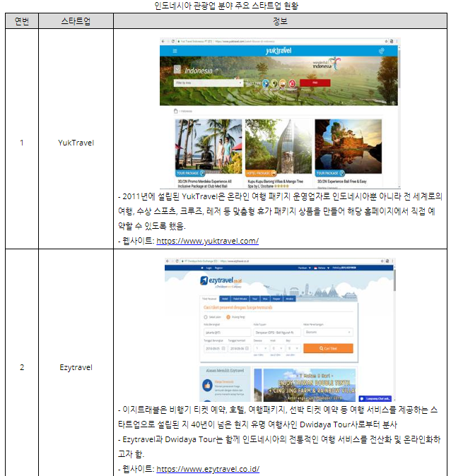Open the Bali temple sunset thumbnail
This screenshot has height=476, width=451.
(348, 147)
